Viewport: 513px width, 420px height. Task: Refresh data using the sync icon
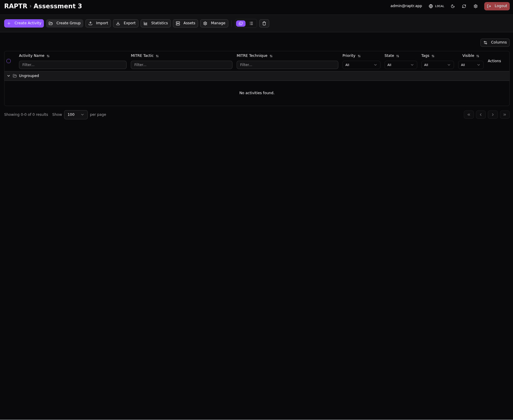point(464,6)
